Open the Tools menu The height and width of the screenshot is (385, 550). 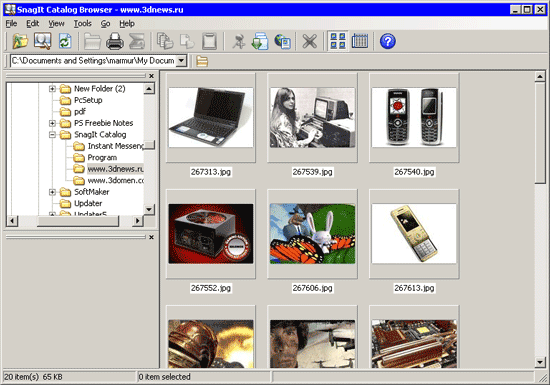click(82, 23)
